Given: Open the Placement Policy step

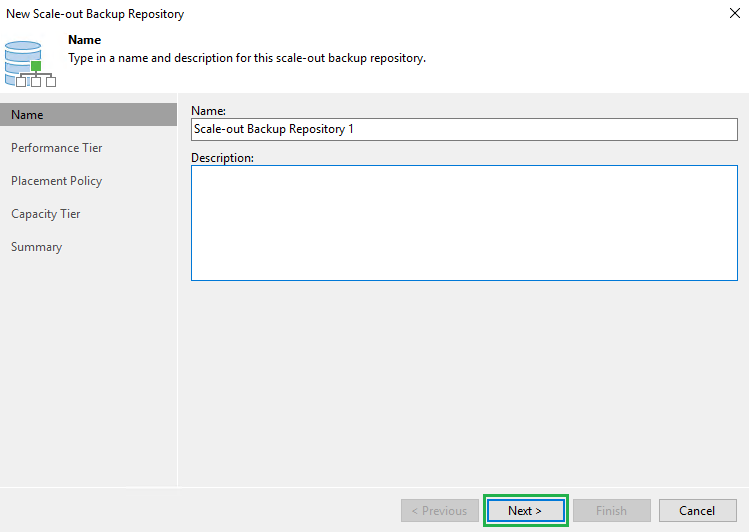Looking at the screenshot, I should point(57,181).
